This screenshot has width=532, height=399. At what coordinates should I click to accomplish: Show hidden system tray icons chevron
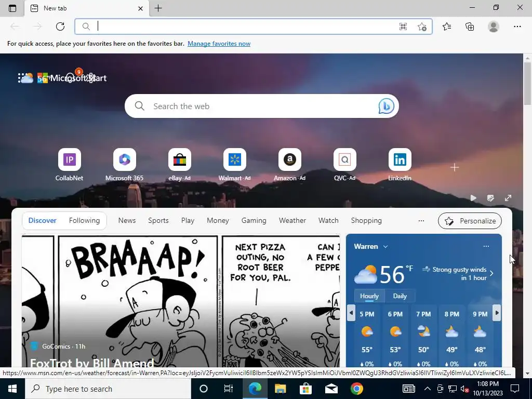428,389
